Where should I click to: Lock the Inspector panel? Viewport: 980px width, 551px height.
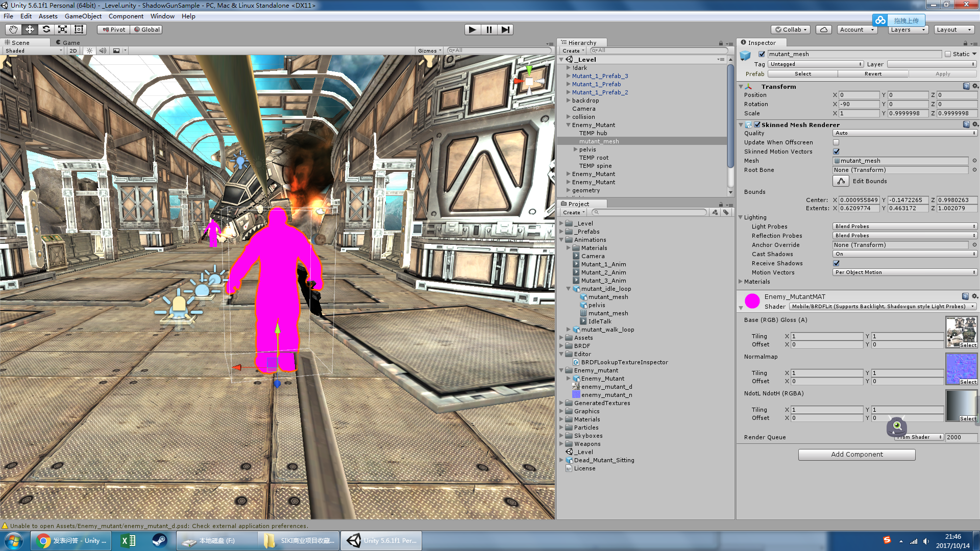click(965, 43)
